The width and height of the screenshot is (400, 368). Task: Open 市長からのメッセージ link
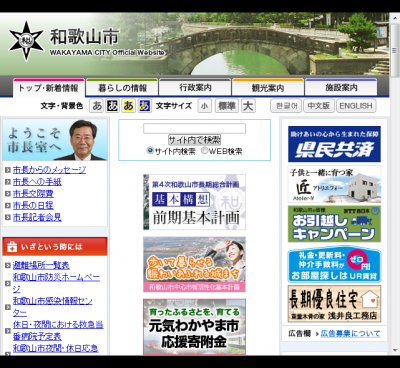coord(49,170)
